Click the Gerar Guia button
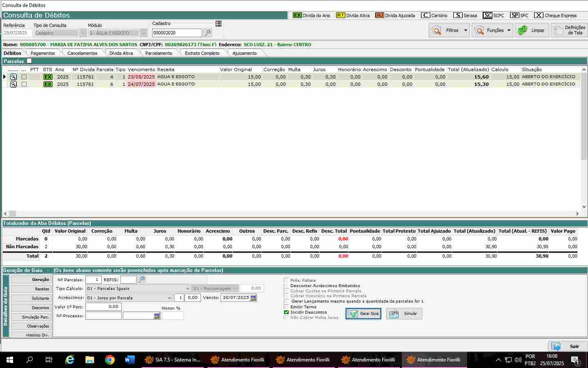The height and width of the screenshot is (368, 588). point(363,314)
